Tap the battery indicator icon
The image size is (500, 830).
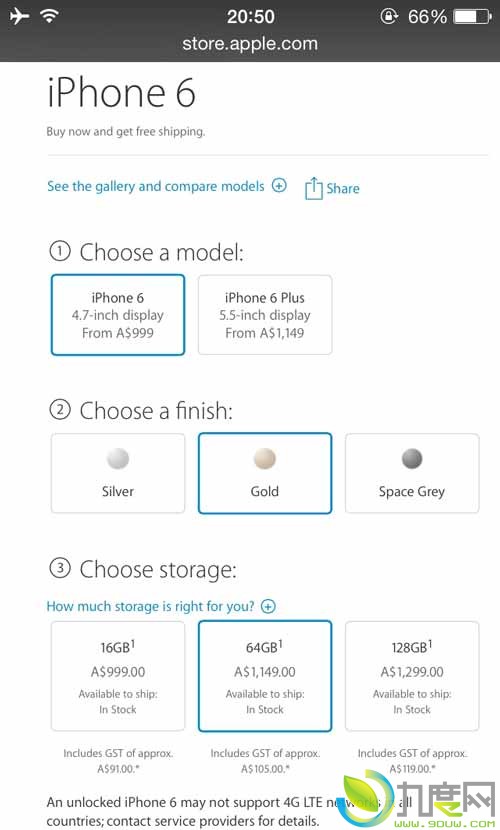pyautogui.click(x=473, y=16)
